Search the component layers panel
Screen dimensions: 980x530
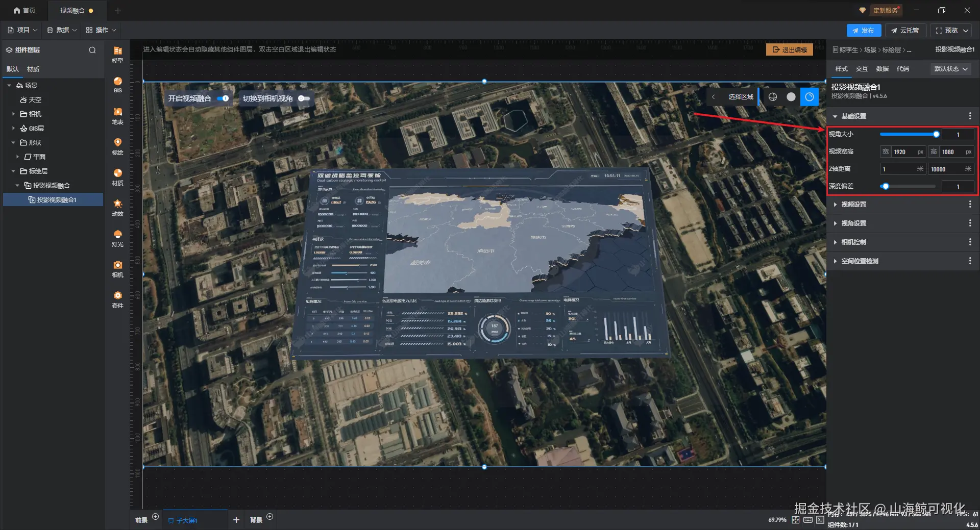pyautogui.click(x=92, y=50)
